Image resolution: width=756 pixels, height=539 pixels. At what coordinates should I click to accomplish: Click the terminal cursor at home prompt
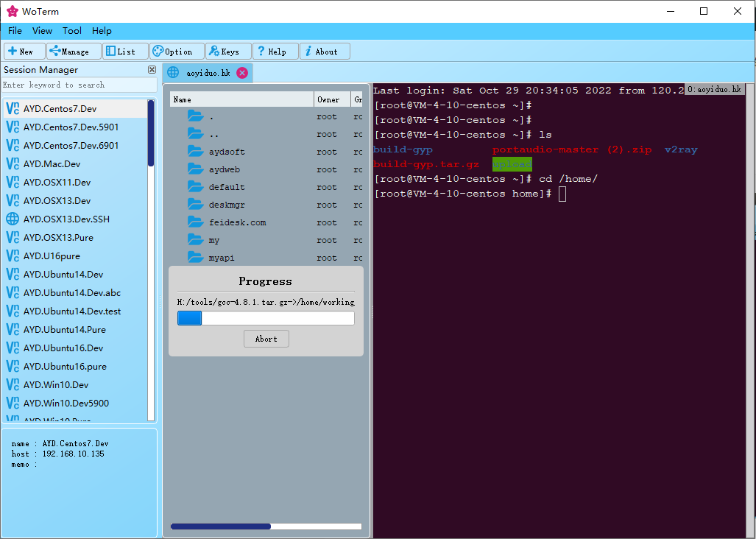click(x=562, y=194)
